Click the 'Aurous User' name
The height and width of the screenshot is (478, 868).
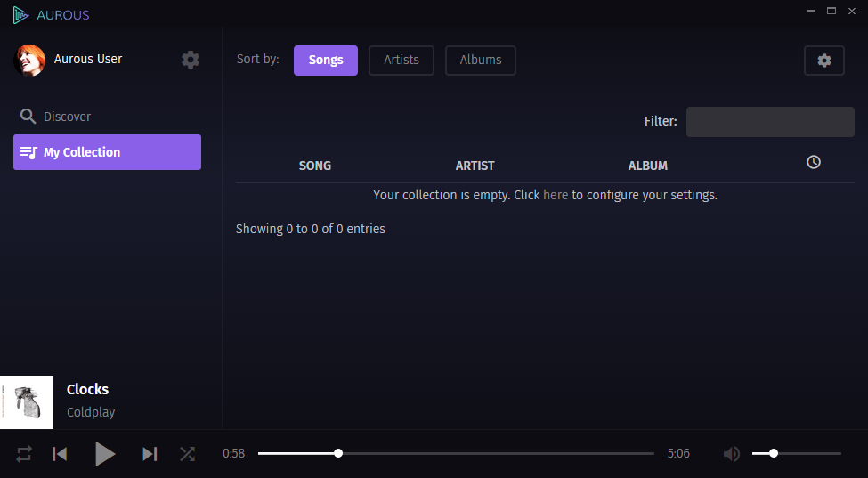(x=88, y=59)
